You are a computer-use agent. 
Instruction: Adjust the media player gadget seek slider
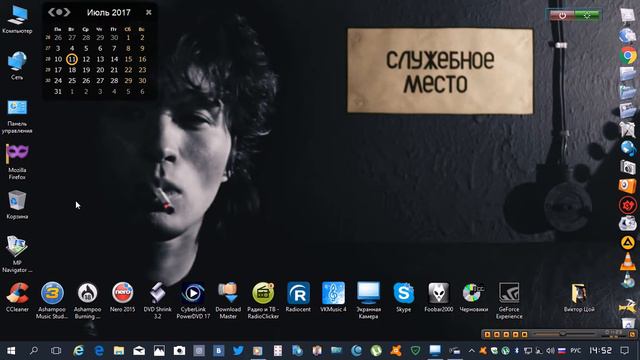(562, 334)
